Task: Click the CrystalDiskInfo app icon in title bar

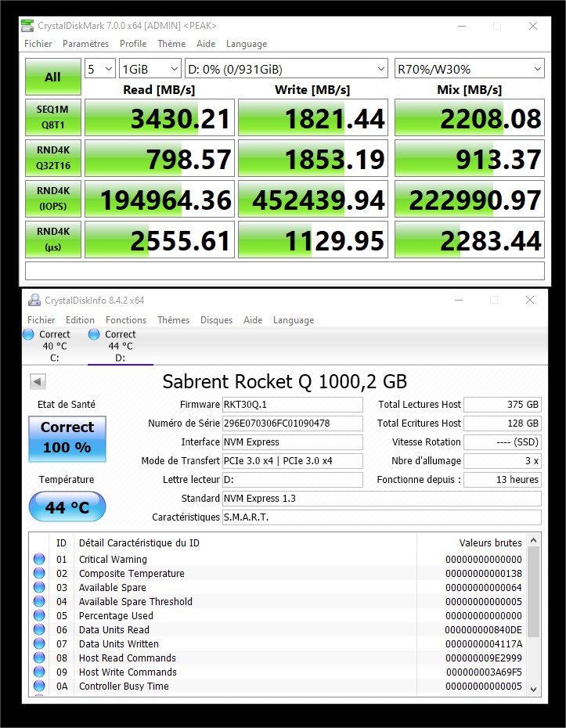Action: tap(34, 301)
